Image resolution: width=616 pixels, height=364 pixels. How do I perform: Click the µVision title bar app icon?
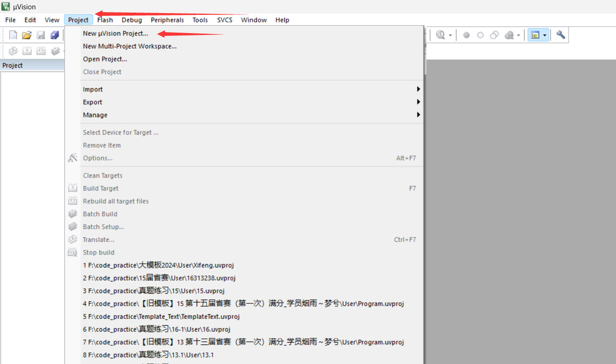[x=6, y=6]
